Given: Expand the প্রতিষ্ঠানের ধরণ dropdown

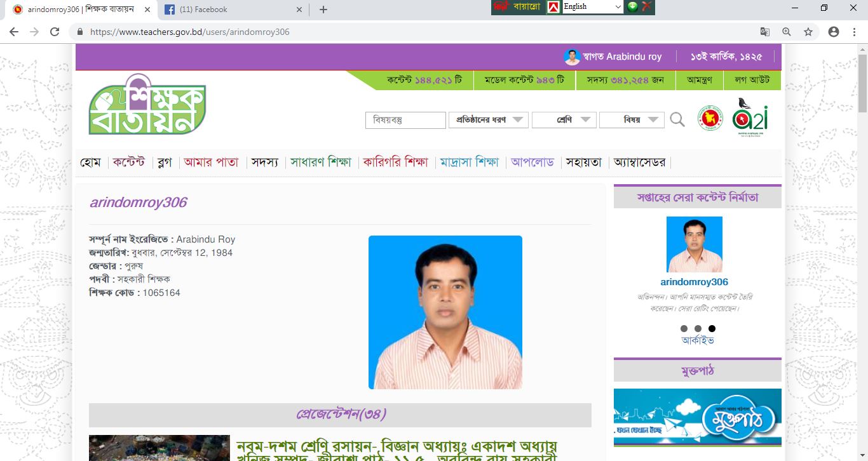Looking at the screenshot, I should [x=489, y=120].
